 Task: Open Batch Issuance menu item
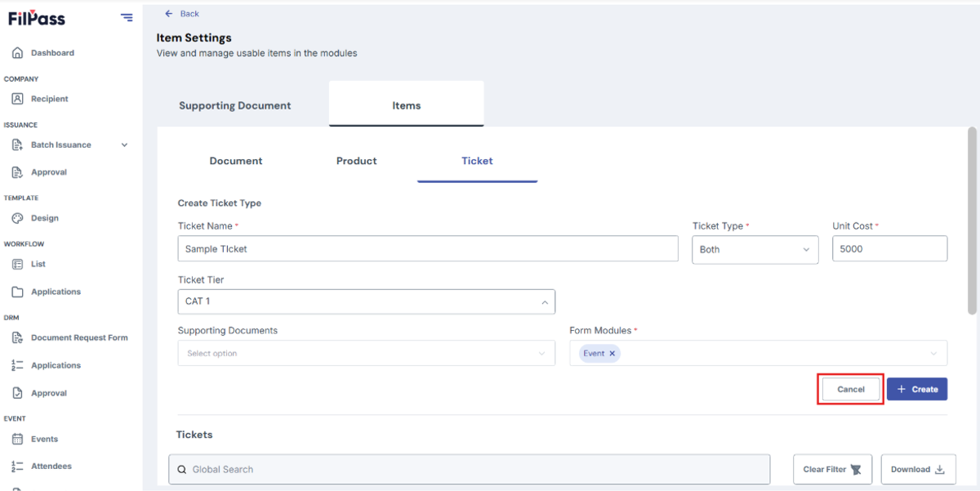[61, 145]
